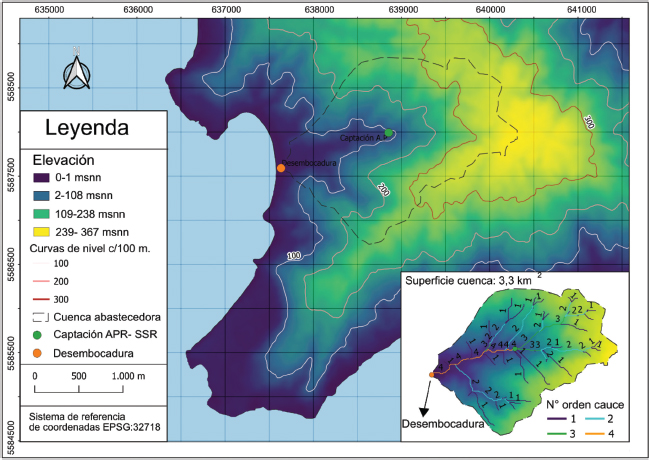This screenshot has width=649, height=460.
Task: Click the 636000 easting coordinate label
Action: click(138, 10)
